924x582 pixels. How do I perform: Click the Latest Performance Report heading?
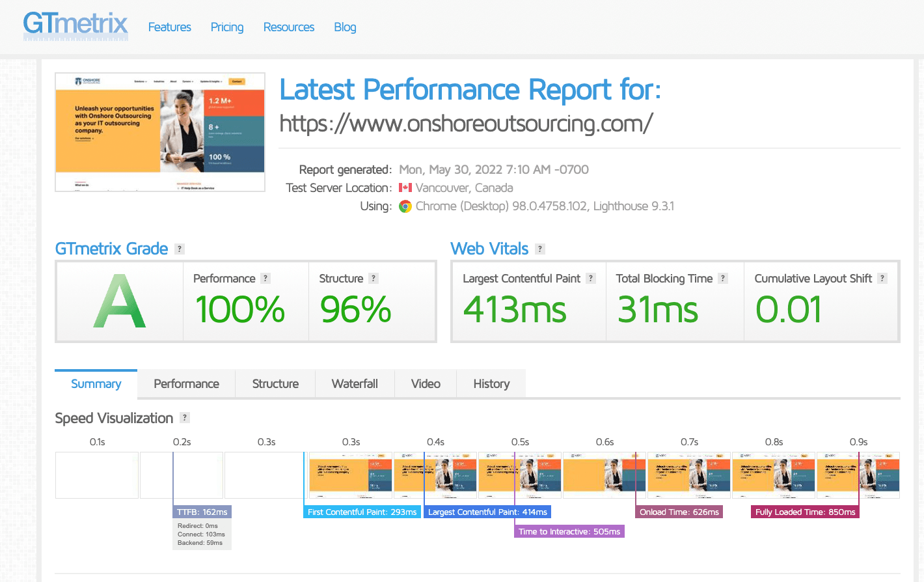coord(470,90)
